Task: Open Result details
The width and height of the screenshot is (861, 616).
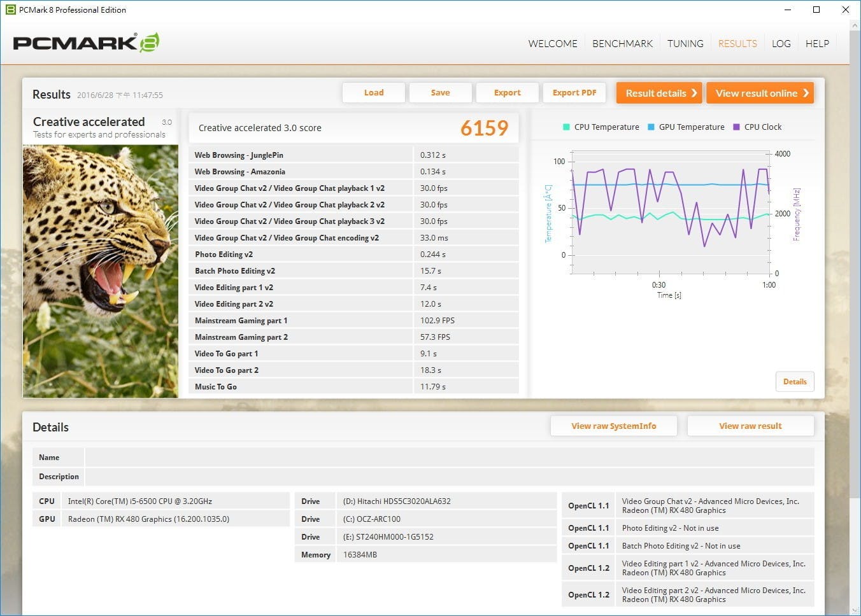Action: coord(659,93)
